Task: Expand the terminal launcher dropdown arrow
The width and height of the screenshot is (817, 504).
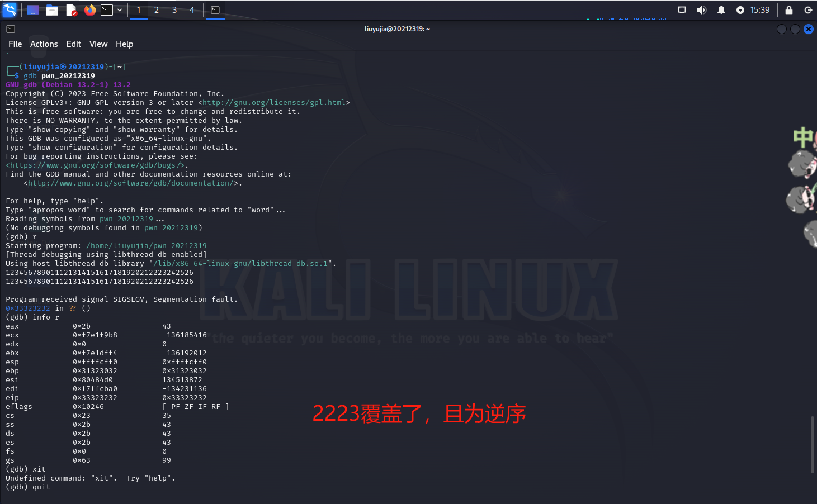Action: pyautogui.click(x=120, y=9)
